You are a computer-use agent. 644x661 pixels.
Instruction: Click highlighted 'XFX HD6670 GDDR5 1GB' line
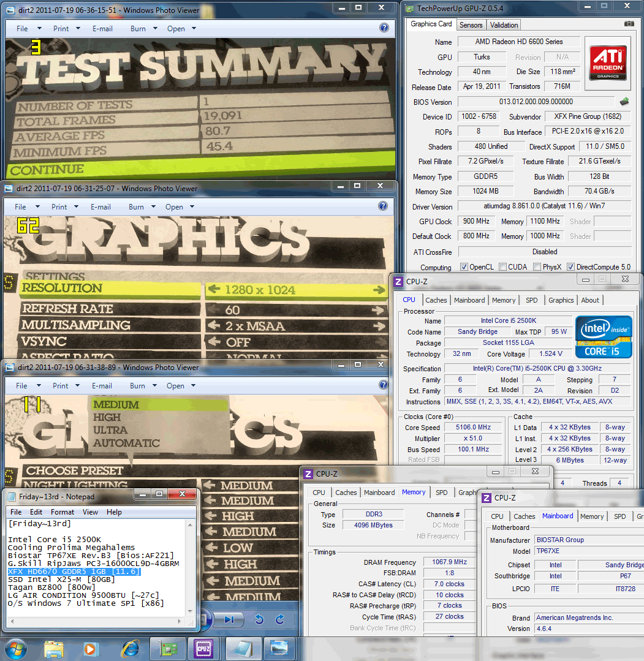click(74, 572)
